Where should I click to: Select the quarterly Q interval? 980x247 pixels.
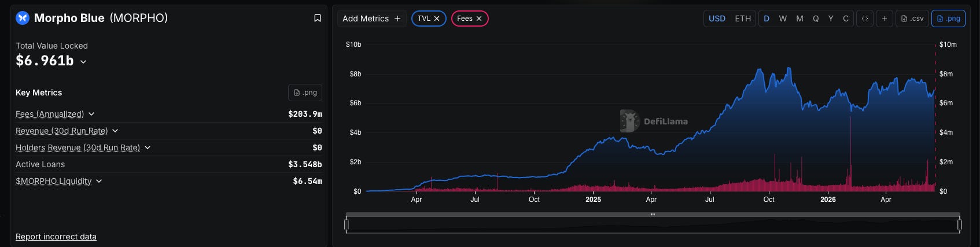[816, 19]
